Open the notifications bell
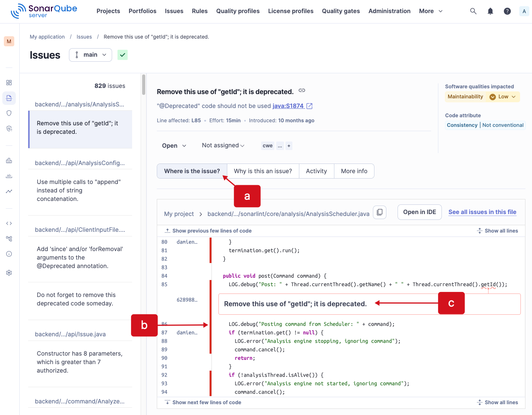532x415 pixels. 490,11
